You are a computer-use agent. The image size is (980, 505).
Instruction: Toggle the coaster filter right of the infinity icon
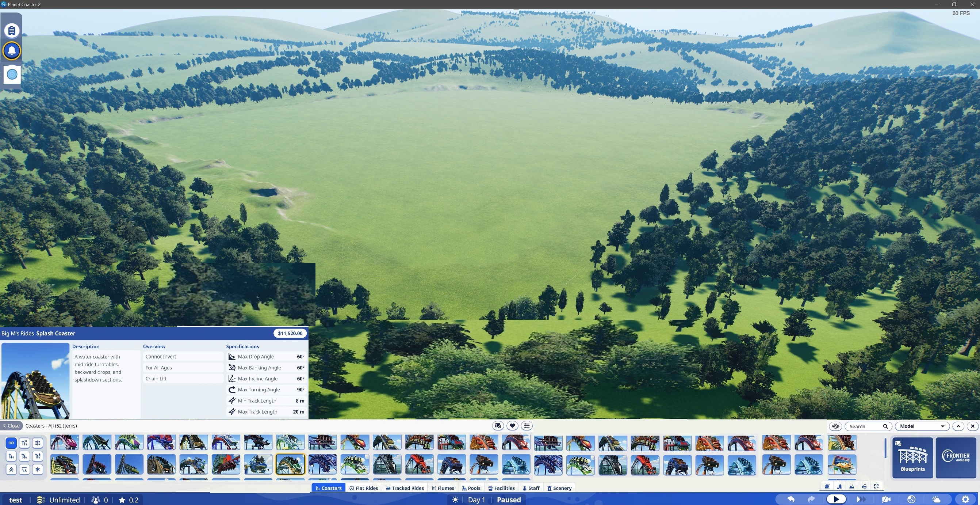tap(25, 443)
